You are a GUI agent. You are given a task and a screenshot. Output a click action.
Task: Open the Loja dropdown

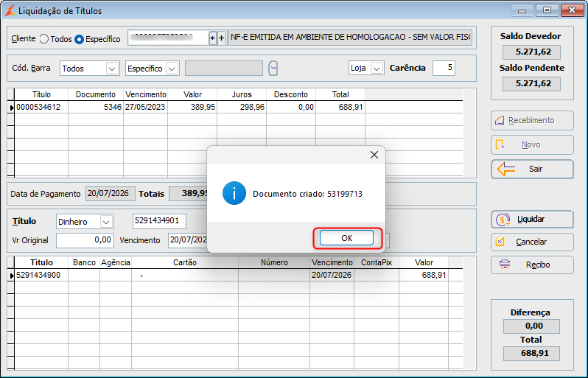366,69
